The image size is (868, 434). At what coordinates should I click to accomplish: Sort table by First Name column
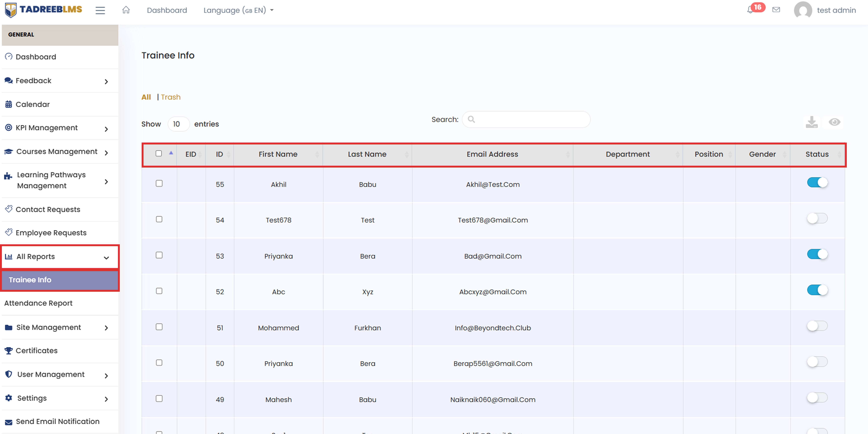(278, 154)
